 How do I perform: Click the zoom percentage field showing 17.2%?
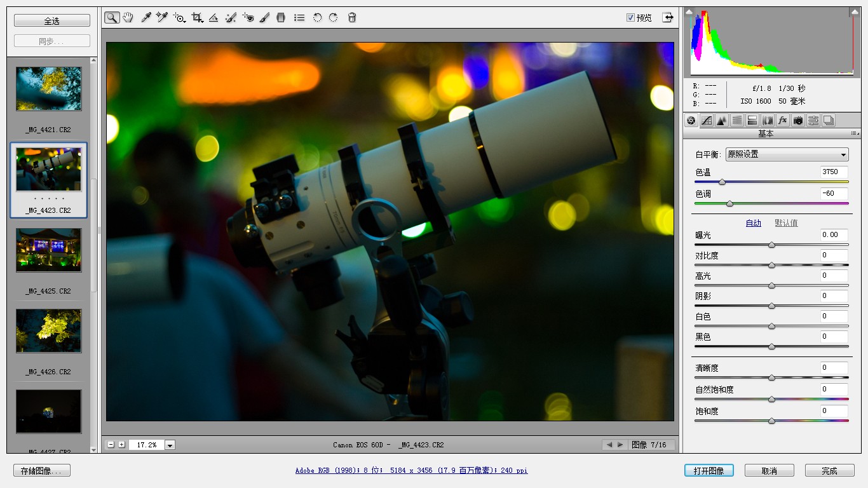coord(147,445)
